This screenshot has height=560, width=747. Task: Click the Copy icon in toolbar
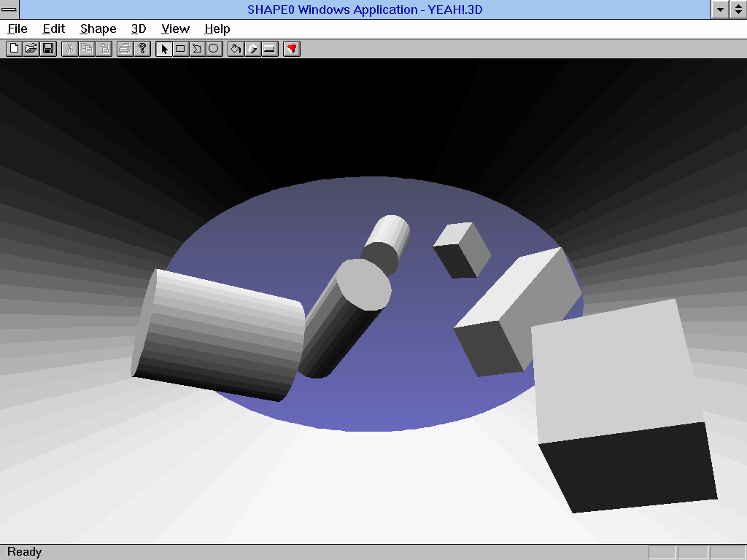87,49
